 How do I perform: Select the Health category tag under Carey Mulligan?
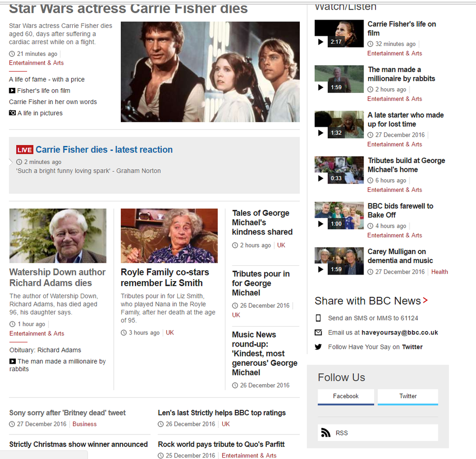[439, 272]
